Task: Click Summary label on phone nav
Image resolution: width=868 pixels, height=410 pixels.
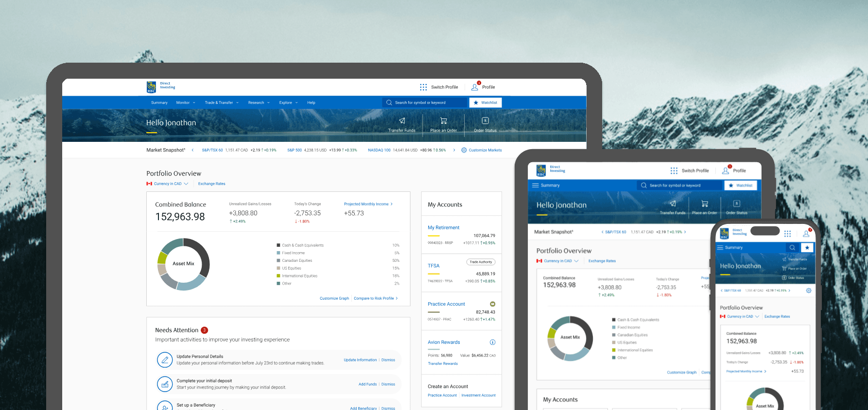Action: click(734, 247)
